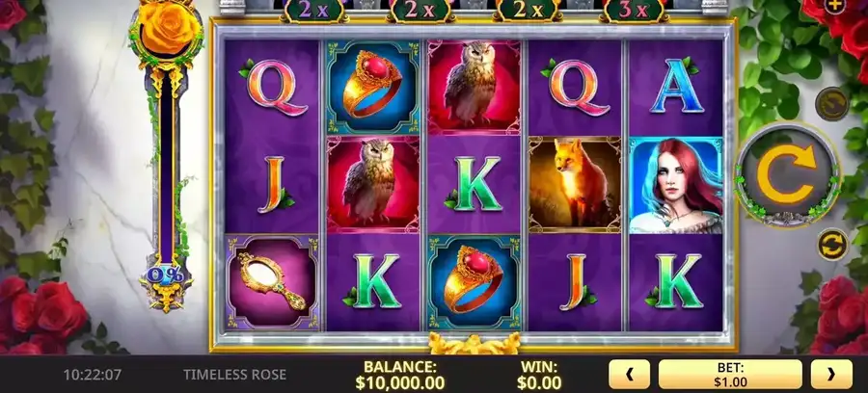Image resolution: width=868 pixels, height=393 pixels.
Task: Click the orange rose at the meter top
Action: point(167,28)
